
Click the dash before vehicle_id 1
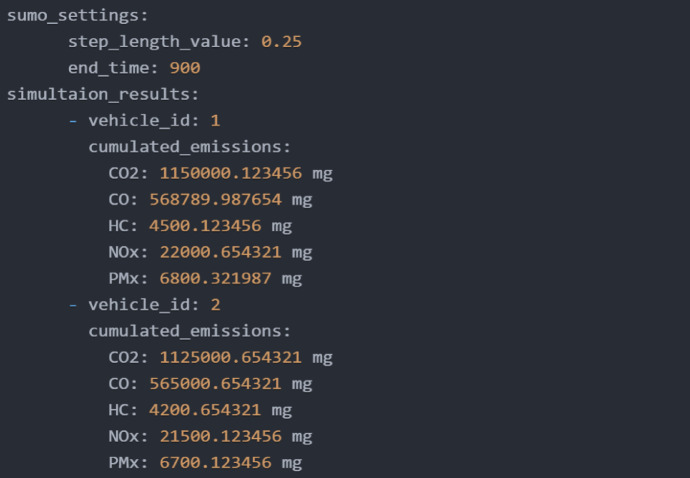point(73,121)
